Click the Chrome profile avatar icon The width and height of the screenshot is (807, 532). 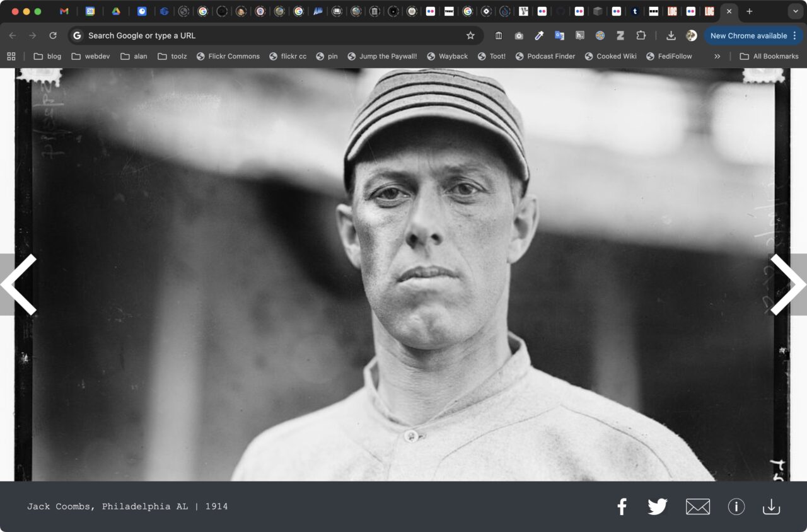692,36
